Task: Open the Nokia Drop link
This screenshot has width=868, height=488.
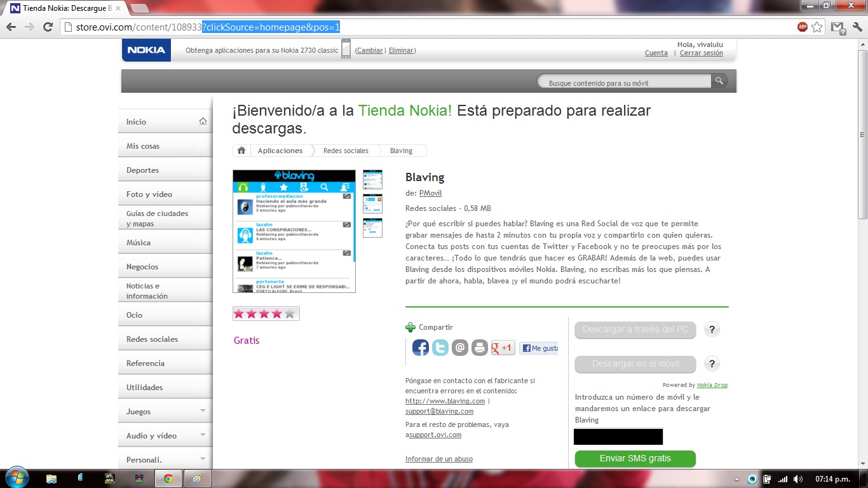Action: point(712,385)
